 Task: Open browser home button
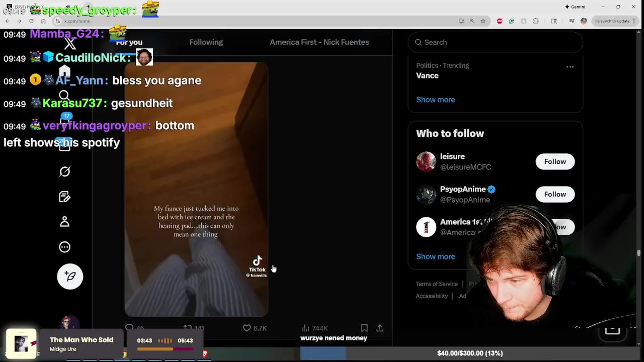click(x=43, y=21)
